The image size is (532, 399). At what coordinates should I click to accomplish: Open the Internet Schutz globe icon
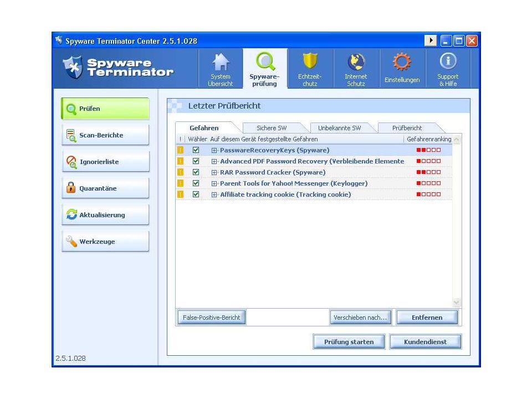[x=356, y=62]
